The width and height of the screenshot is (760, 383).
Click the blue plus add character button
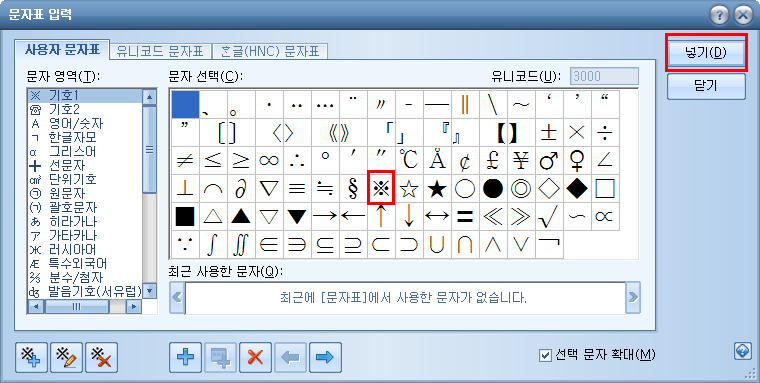(x=186, y=357)
